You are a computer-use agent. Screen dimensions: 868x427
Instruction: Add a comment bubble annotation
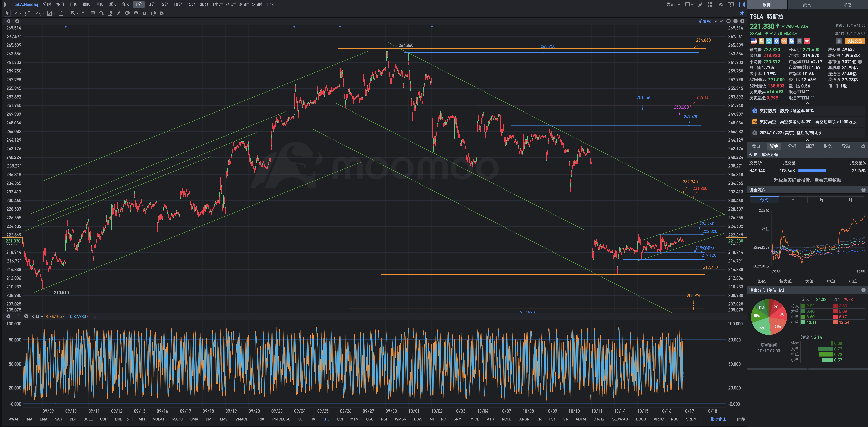93,13
